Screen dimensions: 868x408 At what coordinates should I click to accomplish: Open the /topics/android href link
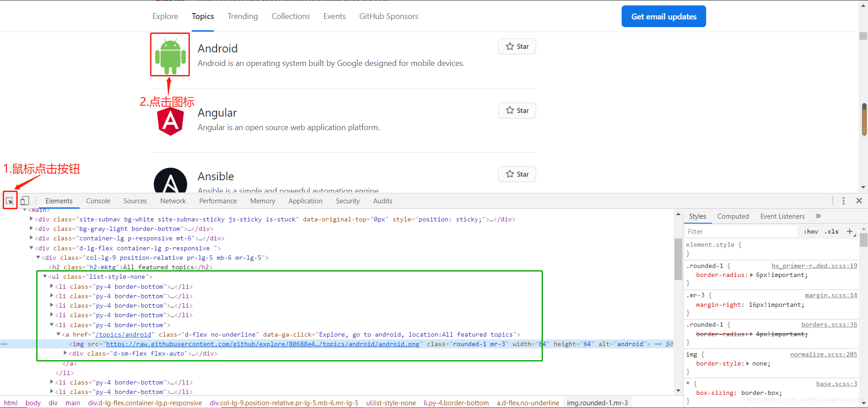(x=123, y=335)
